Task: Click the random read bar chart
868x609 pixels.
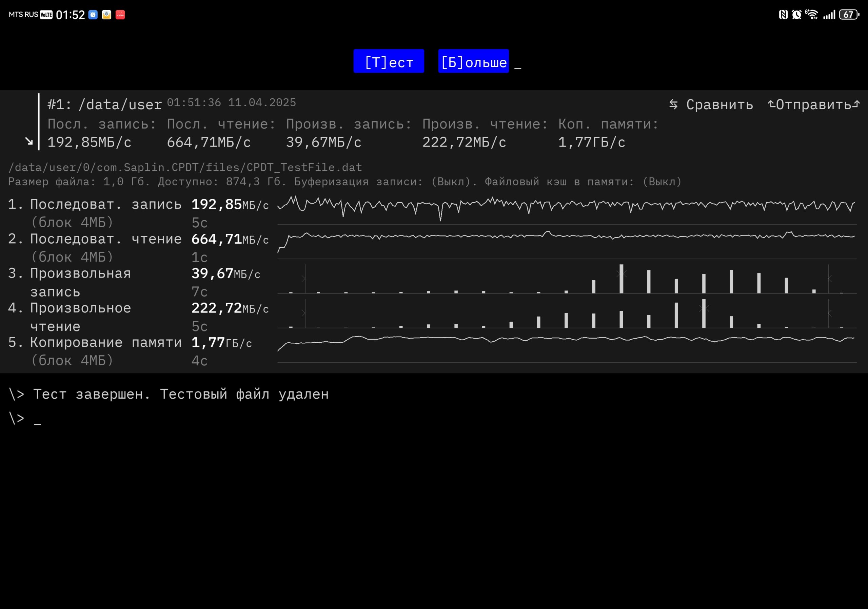Action: (x=567, y=313)
